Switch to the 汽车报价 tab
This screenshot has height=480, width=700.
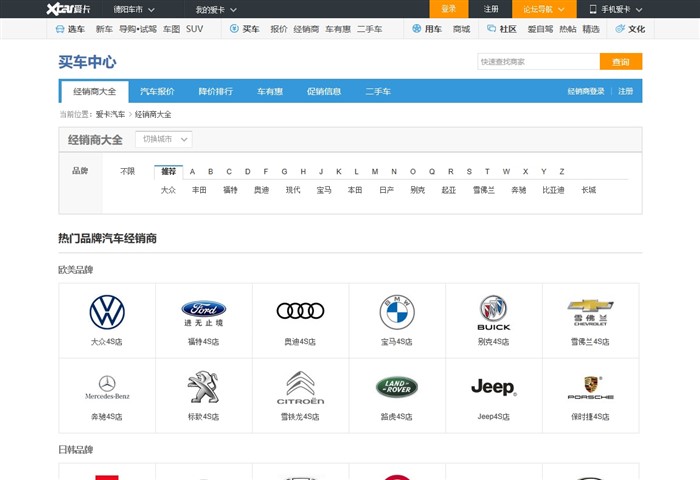click(157, 92)
